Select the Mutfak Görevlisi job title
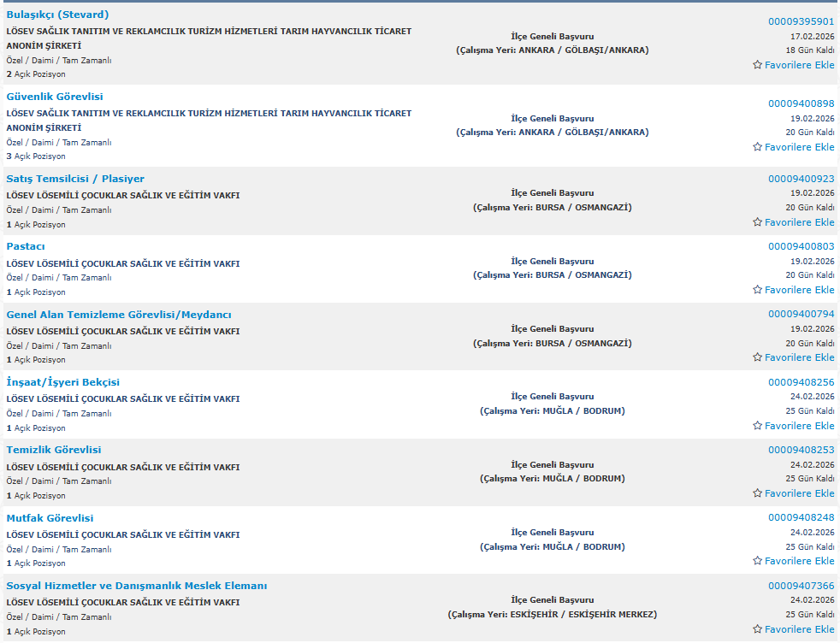 tap(50, 518)
